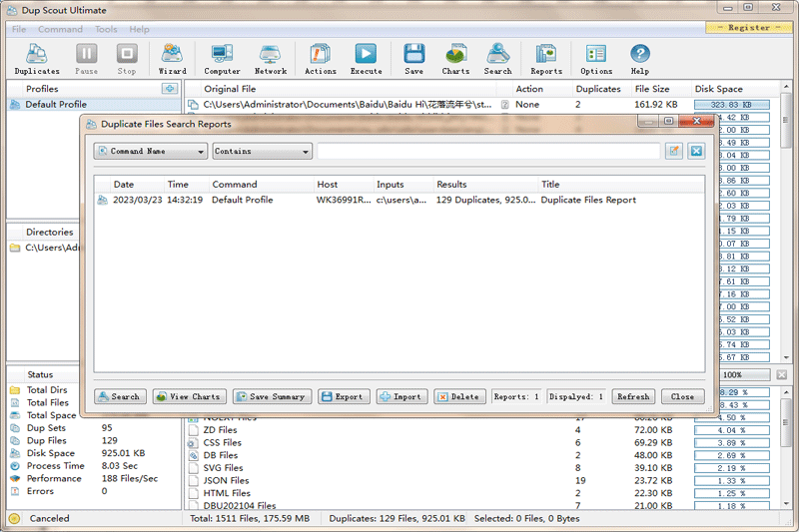799x532 pixels.
Task: Select the 161.92 KB duplicate file row
Action: [x=481, y=105]
